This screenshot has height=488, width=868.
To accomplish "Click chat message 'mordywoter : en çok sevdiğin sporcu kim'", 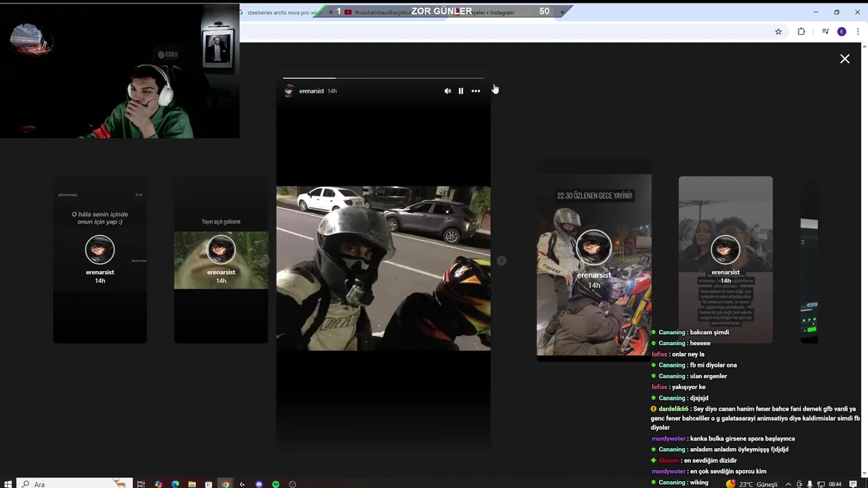I will [x=709, y=471].
